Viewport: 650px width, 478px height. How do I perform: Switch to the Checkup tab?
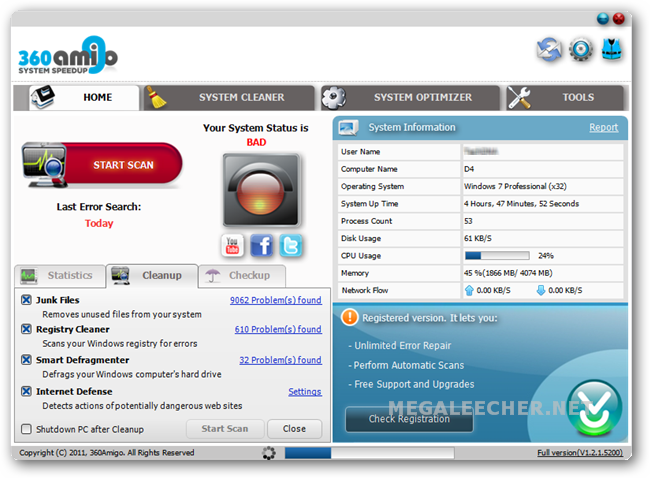tap(242, 276)
